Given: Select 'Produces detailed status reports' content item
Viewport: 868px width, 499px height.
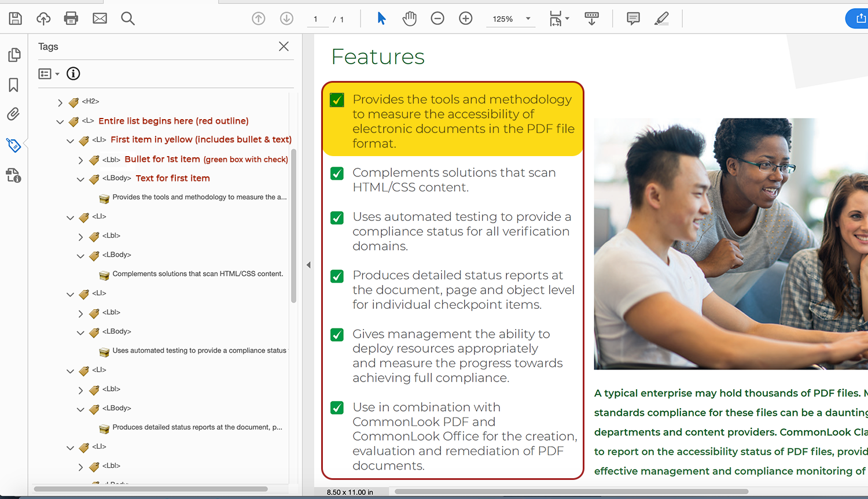Looking at the screenshot, I should point(197,427).
